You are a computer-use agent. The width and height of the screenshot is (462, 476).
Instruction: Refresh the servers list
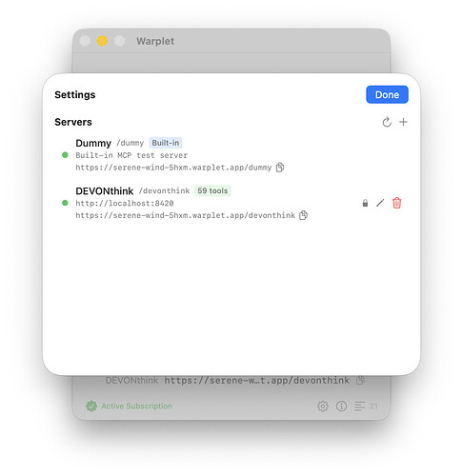[387, 122]
